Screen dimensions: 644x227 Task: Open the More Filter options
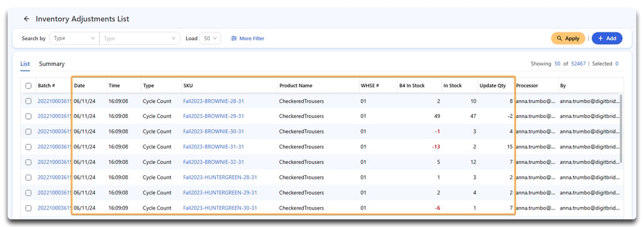click(248, 38)
